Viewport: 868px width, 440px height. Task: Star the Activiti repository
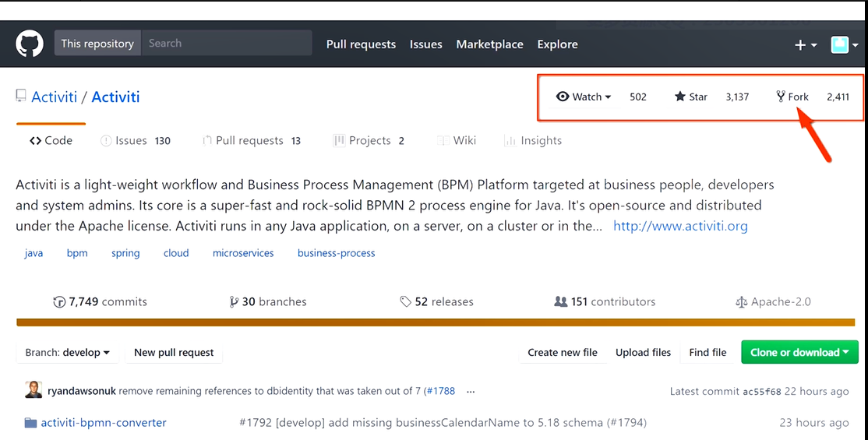tap(691, 97)
